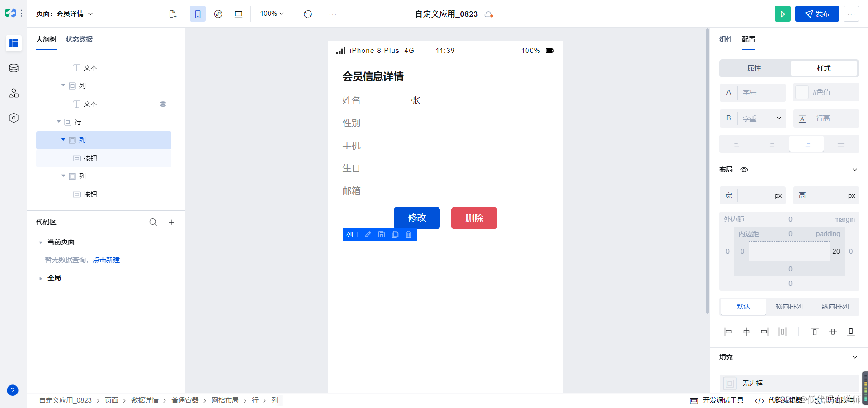
Task: Click the new page icon
Action: pyautogui.click(x=173, y=14)
